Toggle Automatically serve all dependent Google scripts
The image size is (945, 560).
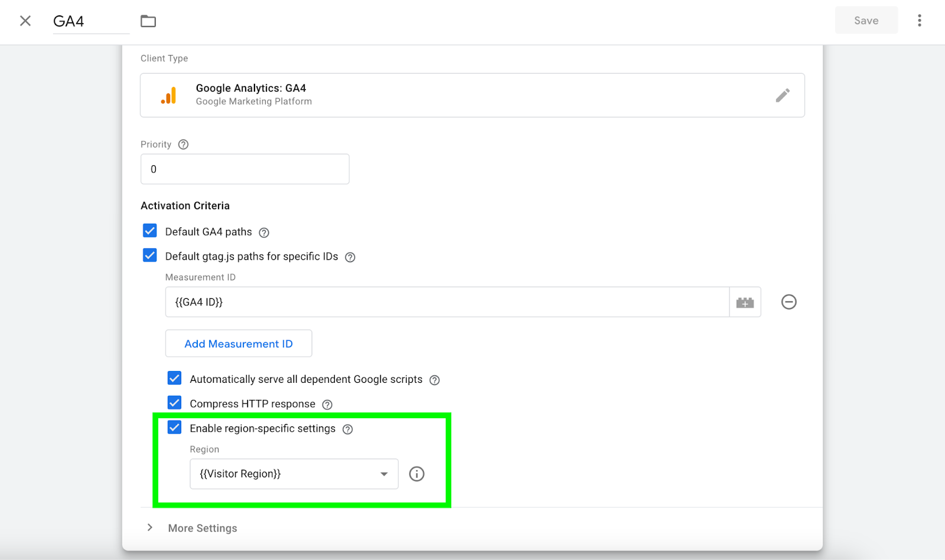(x=174, y=379)
